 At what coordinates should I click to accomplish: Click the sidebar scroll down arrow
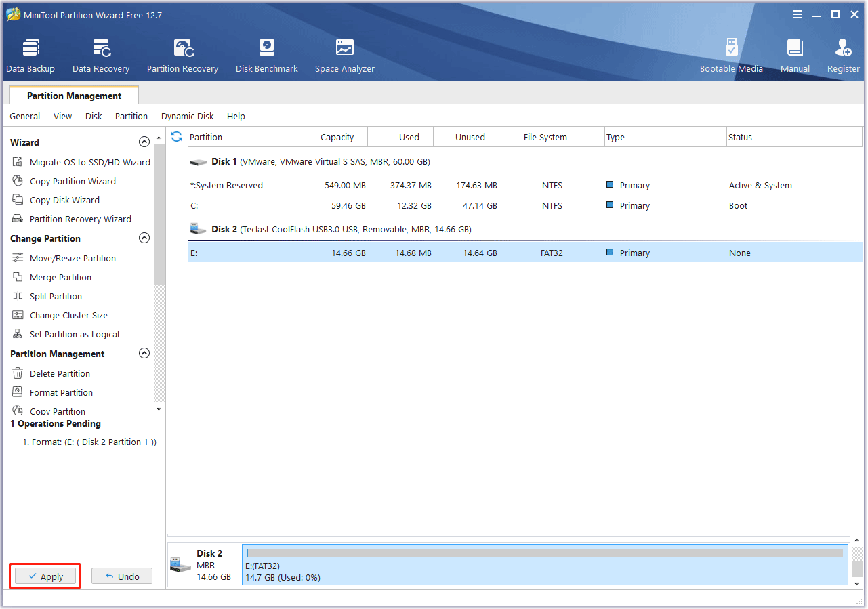159,409
